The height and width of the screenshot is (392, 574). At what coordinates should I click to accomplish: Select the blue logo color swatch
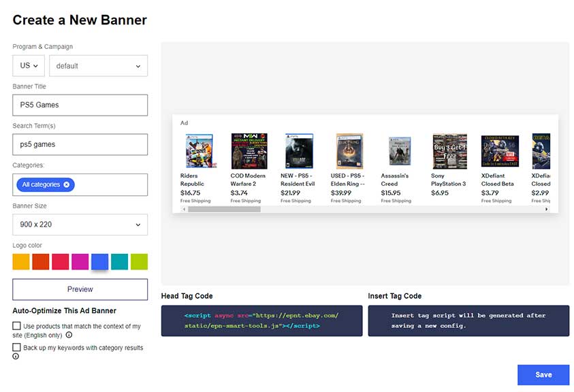(x=100, y=262)
